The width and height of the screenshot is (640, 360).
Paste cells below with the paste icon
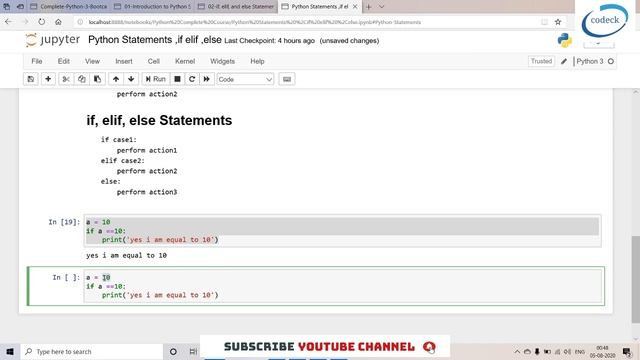point(98,79)
